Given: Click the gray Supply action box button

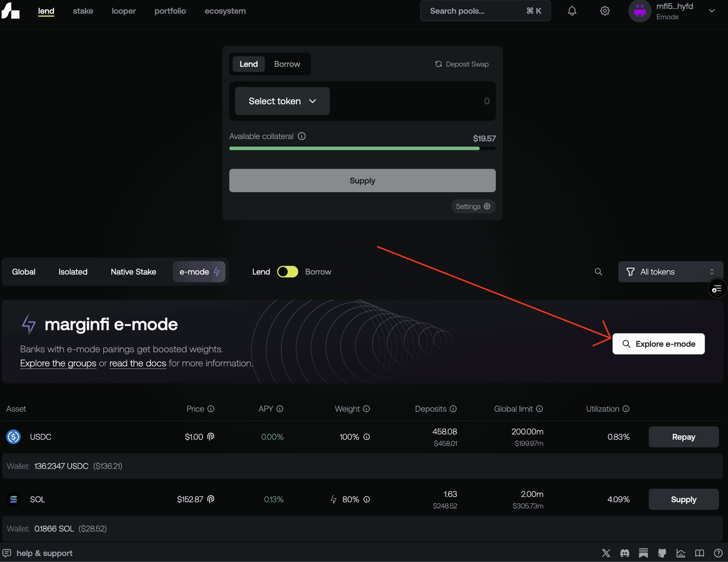Looking at the screenshot, I should point(362,181).
